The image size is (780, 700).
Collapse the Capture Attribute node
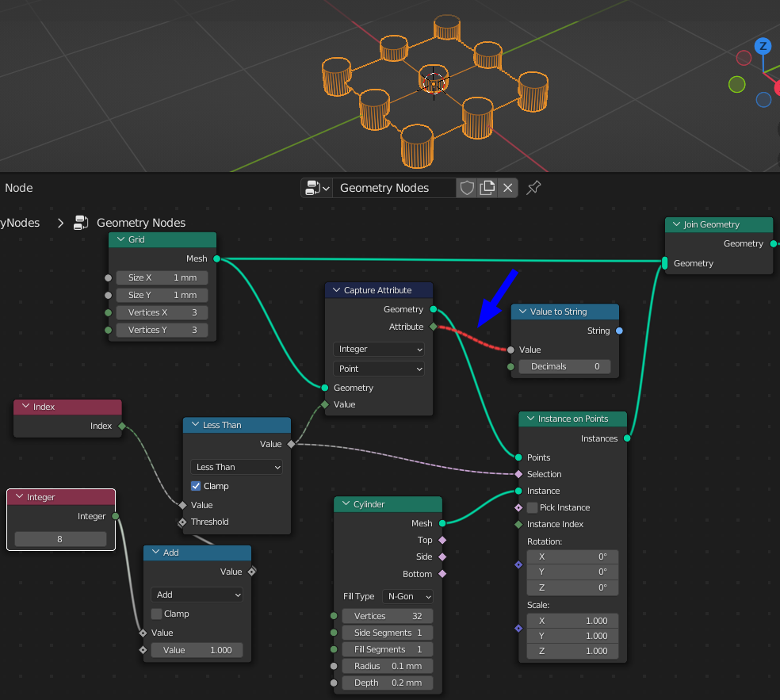[x=336, y=290]
